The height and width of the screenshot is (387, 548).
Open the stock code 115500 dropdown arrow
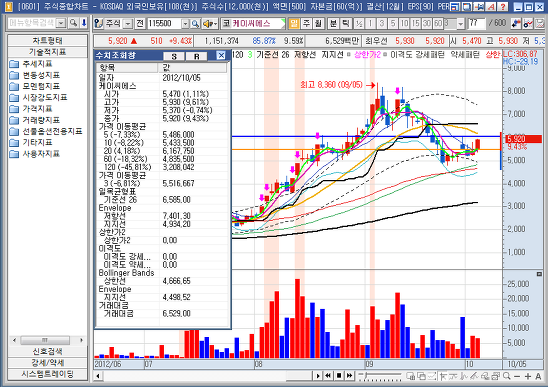point(185,23)
